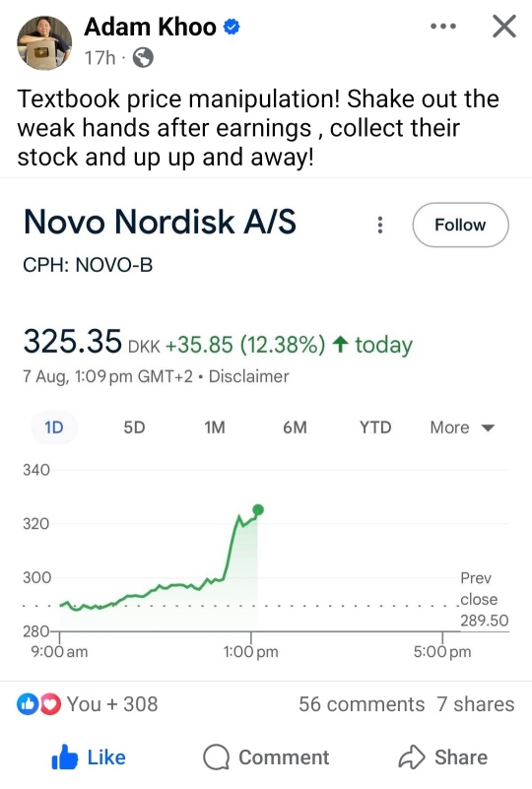Open the Disclaimer link
The width and height of the screenshot is (532, 789).
point(249,376)
